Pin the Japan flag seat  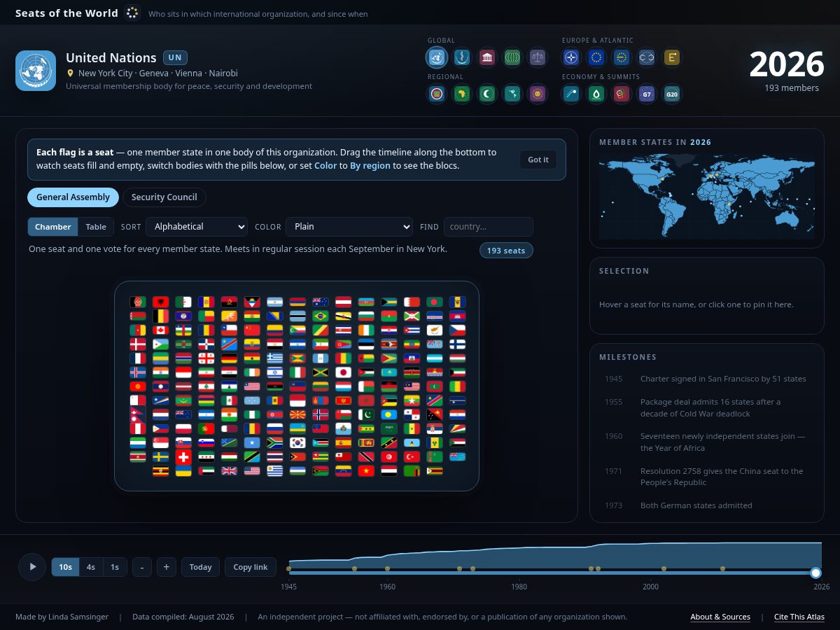click(344, 372)
